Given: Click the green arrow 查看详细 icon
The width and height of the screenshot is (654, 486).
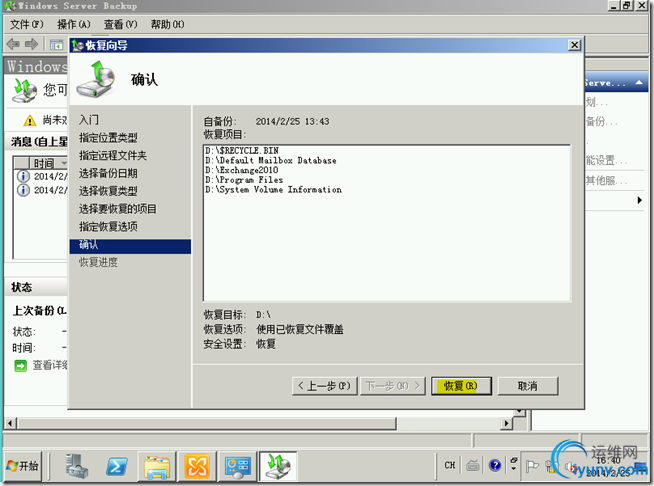Looking at the screenshot, I should tap(20, 366).
